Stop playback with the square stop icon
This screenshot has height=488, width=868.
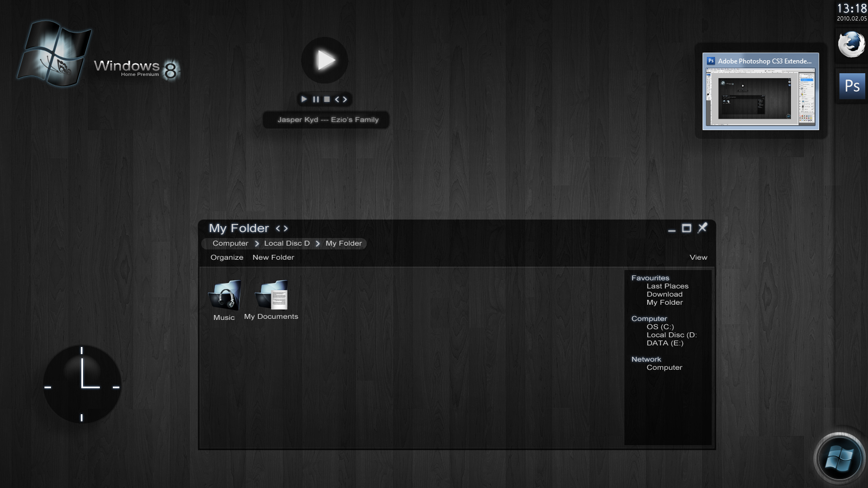coord(327,99)
